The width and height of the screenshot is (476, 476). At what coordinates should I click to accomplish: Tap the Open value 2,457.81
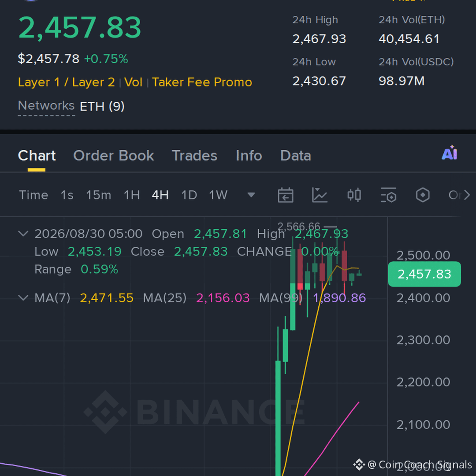(220, 234)
